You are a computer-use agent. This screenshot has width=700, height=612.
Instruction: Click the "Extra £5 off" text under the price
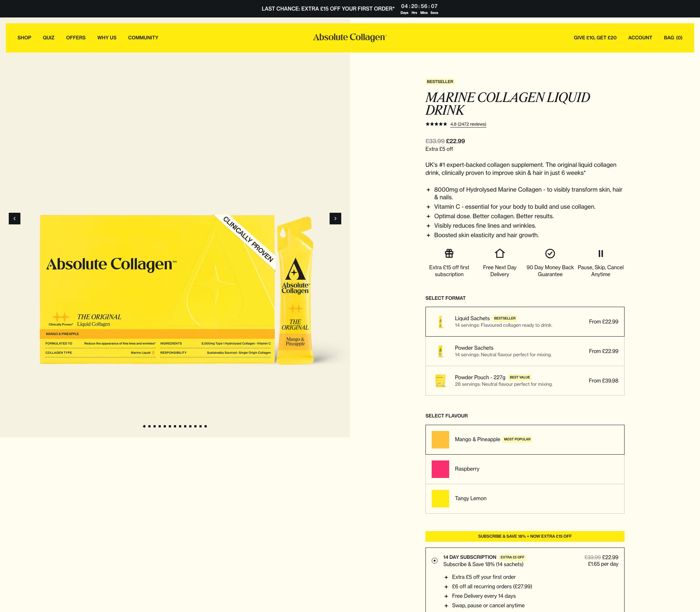(439, 149)
